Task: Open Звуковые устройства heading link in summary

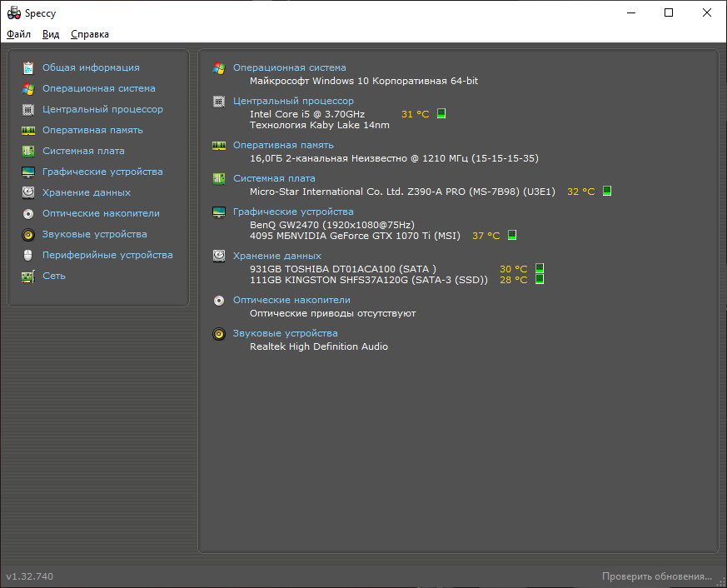Action: point(285,333)
